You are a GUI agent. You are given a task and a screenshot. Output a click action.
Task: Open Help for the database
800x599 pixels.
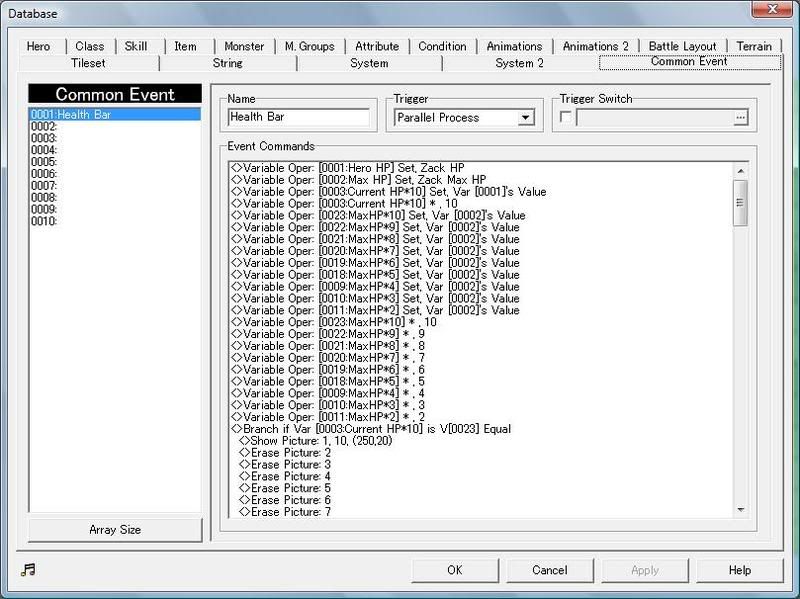click(740, 570)
